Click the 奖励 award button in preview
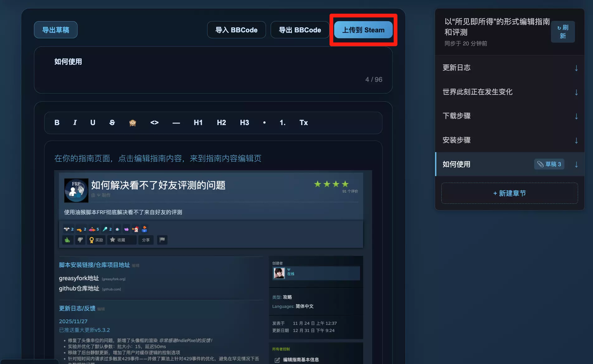 [96, 240]
